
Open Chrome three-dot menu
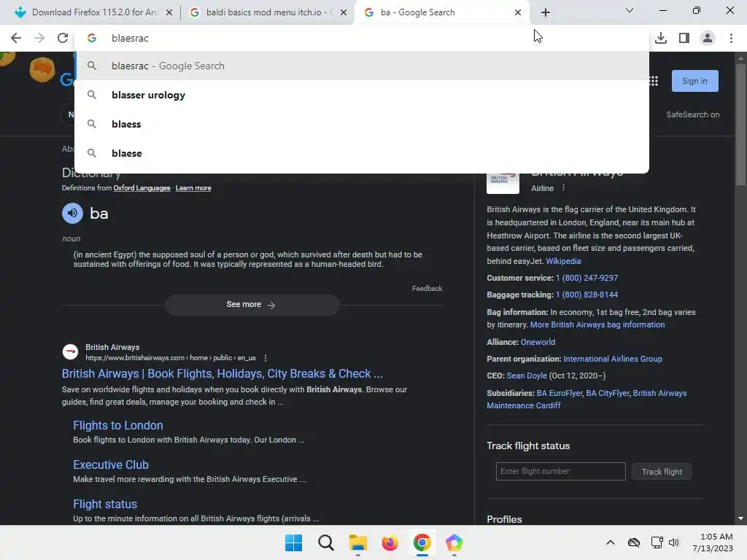731,38
